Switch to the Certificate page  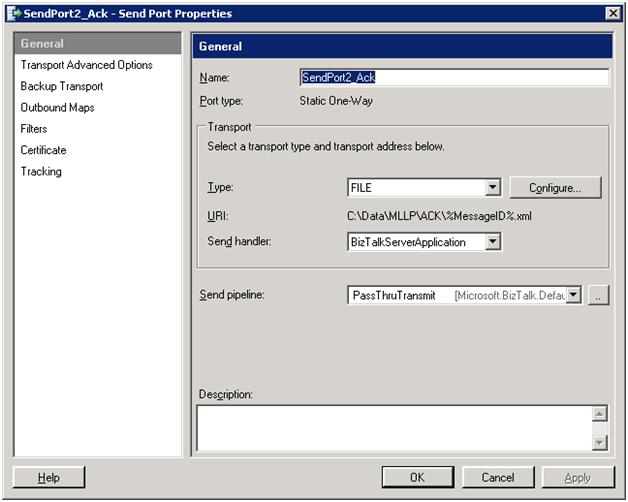(x=43, y=150)
